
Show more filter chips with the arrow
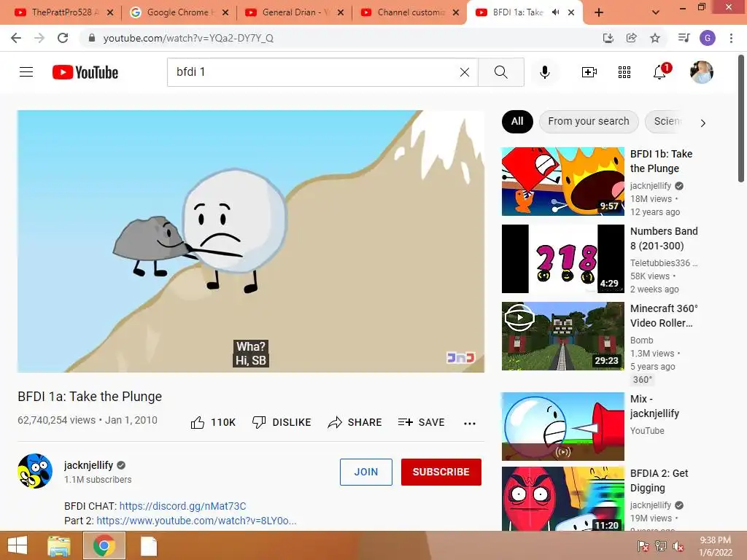[x=703, y=122]
